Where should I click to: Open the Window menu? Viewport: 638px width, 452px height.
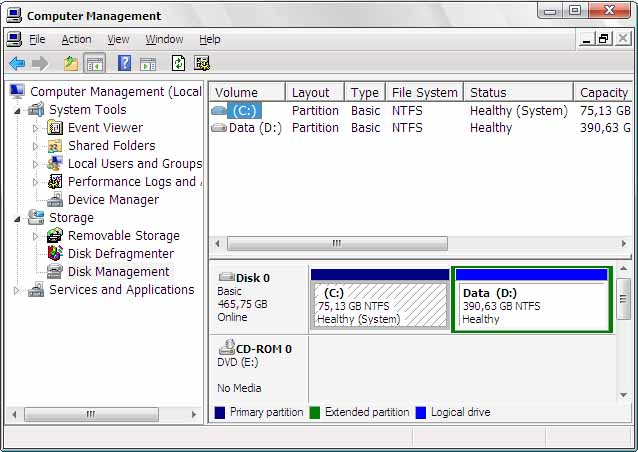point(164,39)
